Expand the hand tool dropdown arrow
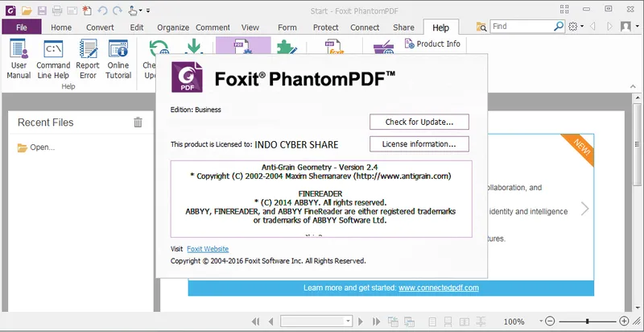Image resolution: width=644 pixels, height=332 pixels. pyautogui.click(x=141, y=10)
